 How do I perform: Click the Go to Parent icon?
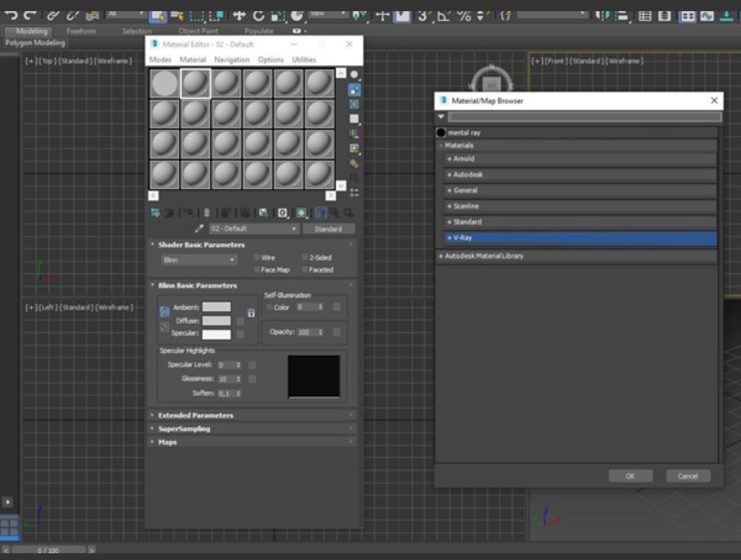coord(335,213)
